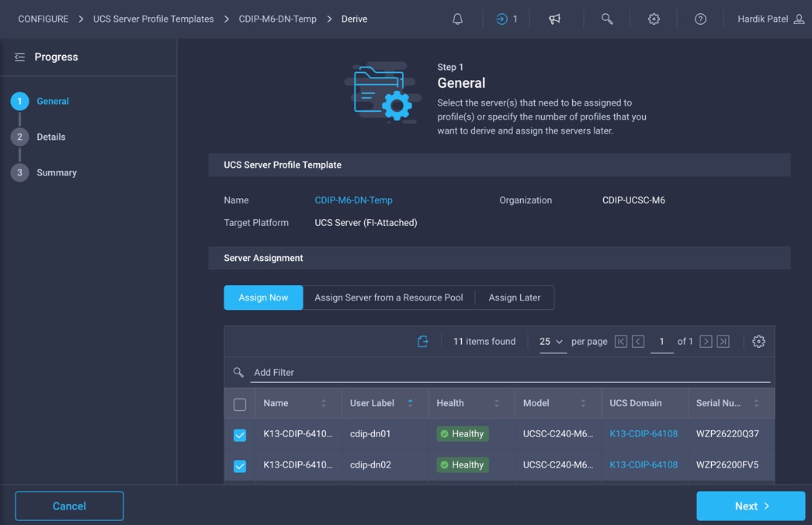
Task: Click the Healthy badge for cdip-dn02
Action: [x=463, y=465]
